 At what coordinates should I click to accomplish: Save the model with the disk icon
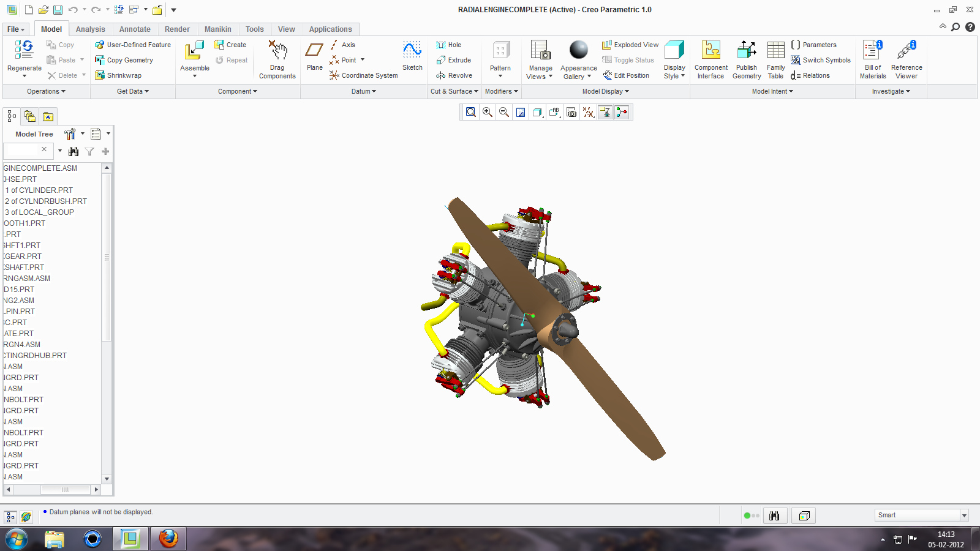pos(58,10)
